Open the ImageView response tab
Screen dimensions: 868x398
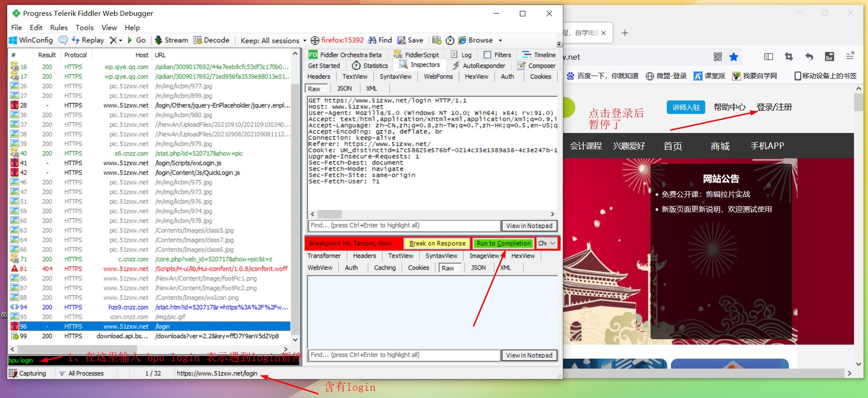click(x=484, y=256)
